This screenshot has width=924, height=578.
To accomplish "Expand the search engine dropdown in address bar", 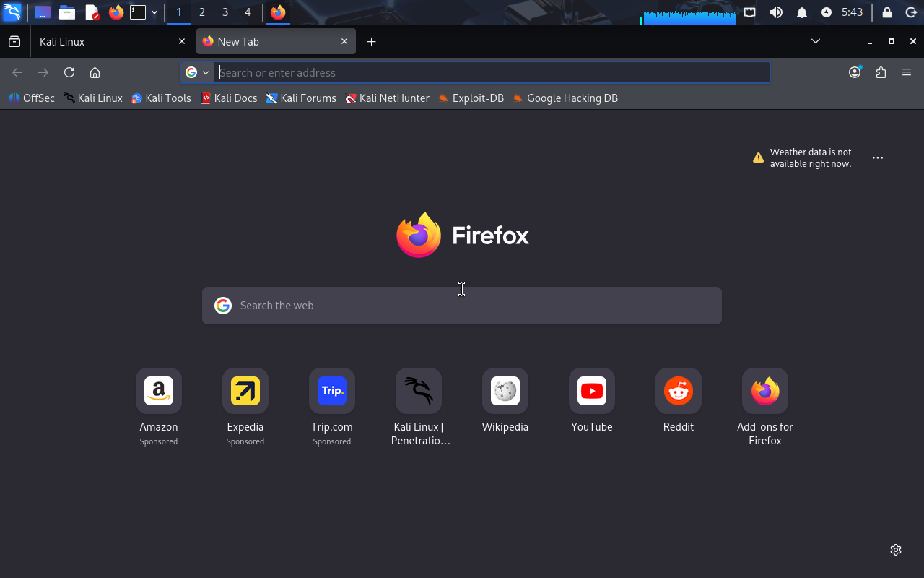I will click(197, 72).
